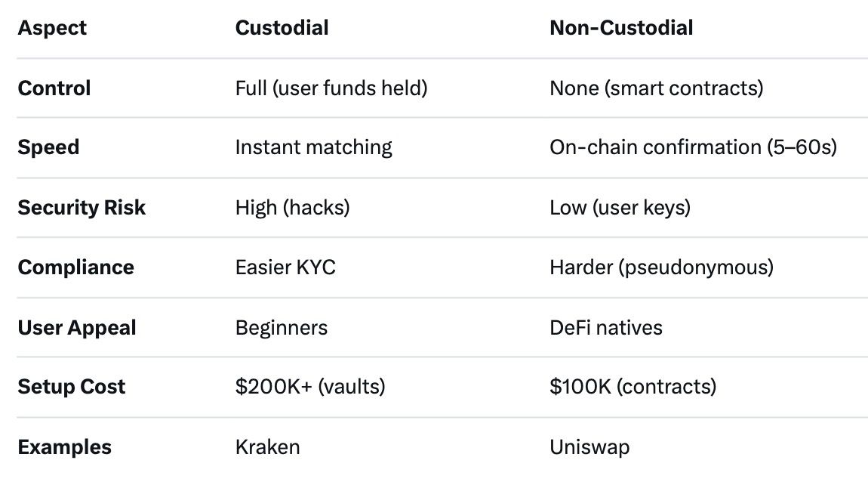Select the "None (smart contracts)" cell
The height and width of the screenshot is (485, 868).
point(656,88)
